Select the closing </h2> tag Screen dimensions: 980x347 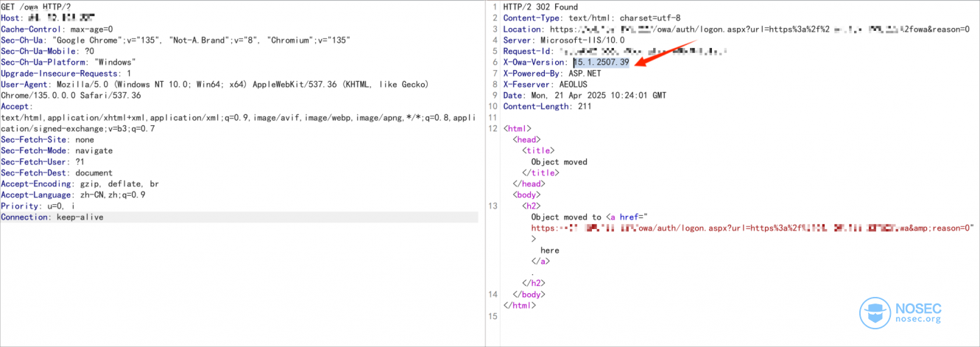(534, 283)
